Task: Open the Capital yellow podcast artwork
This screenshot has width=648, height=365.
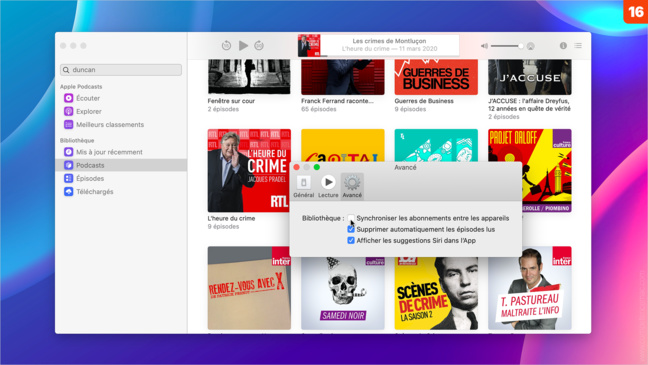Action: point(343,145)
